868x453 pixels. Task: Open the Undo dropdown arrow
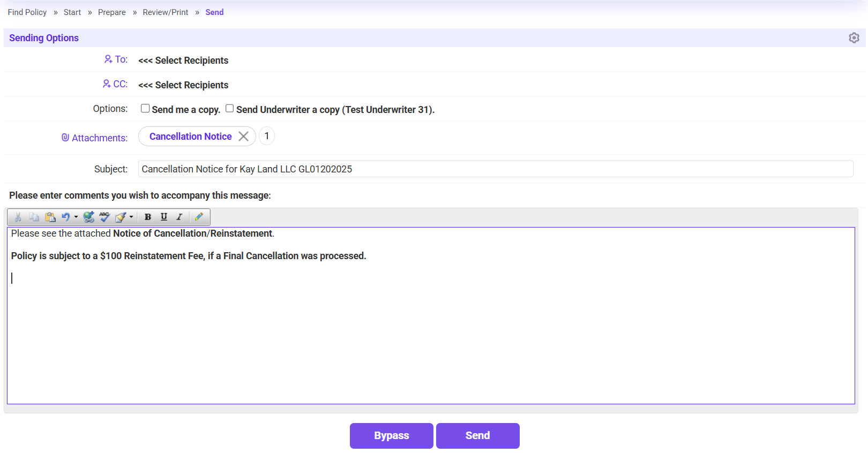(76, 217)
